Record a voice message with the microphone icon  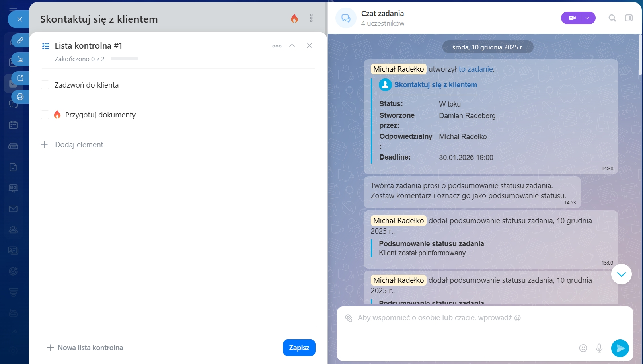coord(599,348)
